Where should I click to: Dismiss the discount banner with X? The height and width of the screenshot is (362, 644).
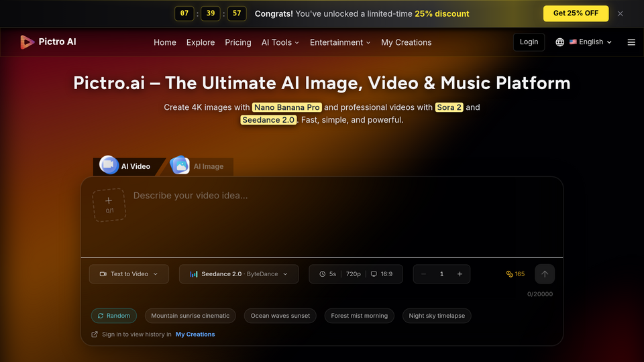click(620, 13)
